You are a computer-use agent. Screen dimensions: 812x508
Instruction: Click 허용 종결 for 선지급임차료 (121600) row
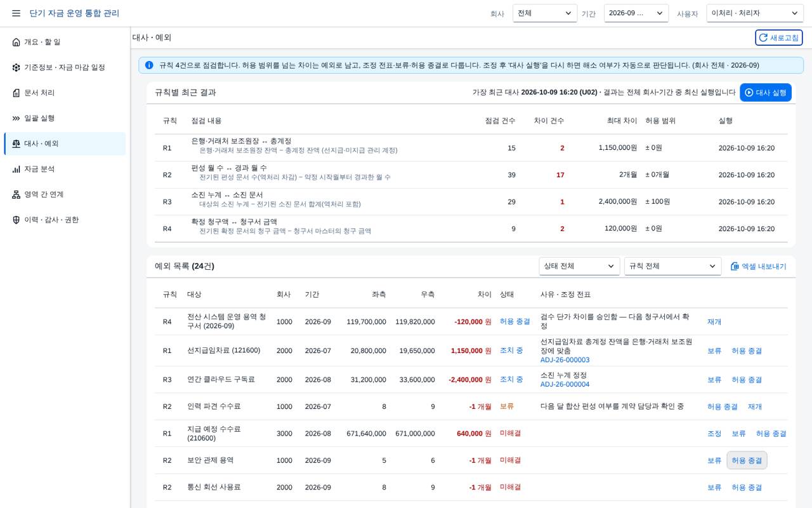tap(747, 351)
